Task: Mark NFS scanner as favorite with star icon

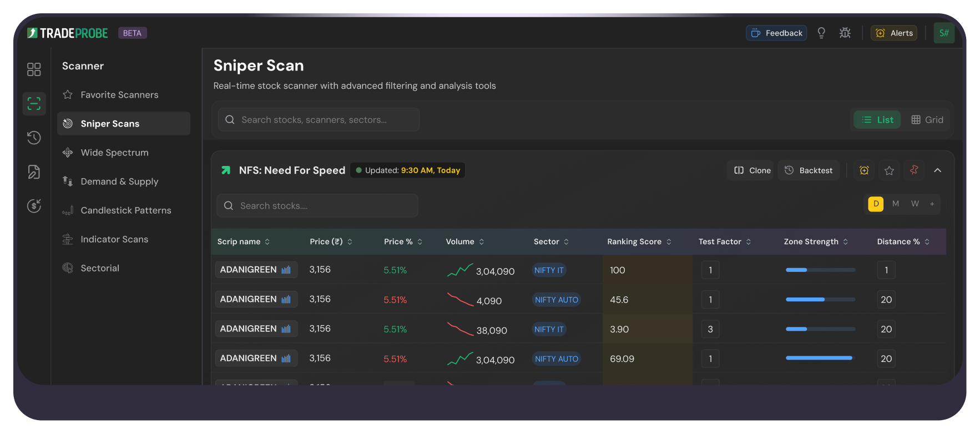Action: click(889, 170)
